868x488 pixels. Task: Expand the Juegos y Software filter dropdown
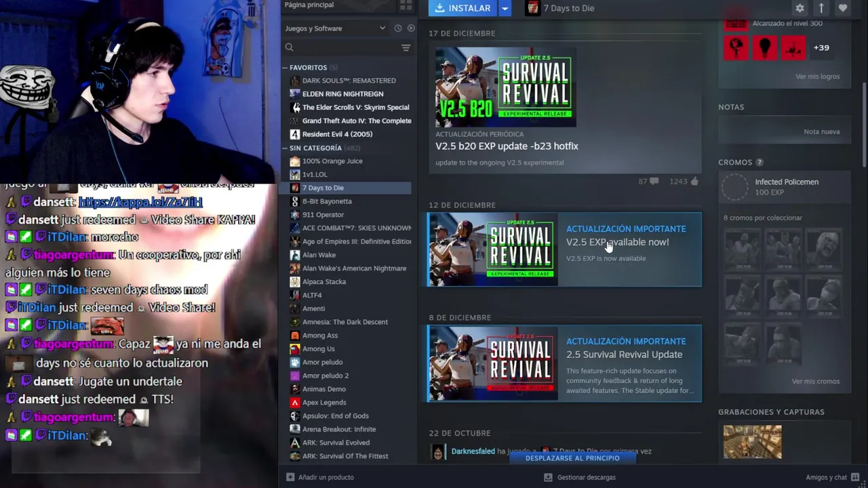335,28
